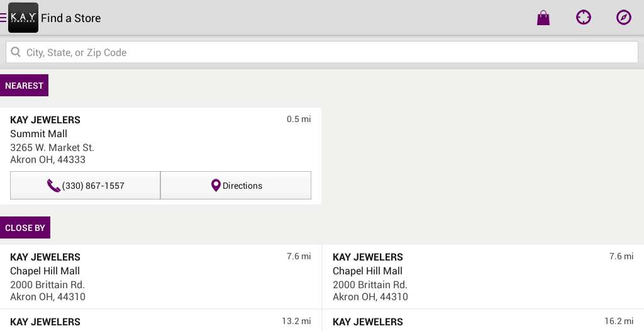Tap the phone icon for Summit Mall
This screenshot has height=331, width=644.
53,186
